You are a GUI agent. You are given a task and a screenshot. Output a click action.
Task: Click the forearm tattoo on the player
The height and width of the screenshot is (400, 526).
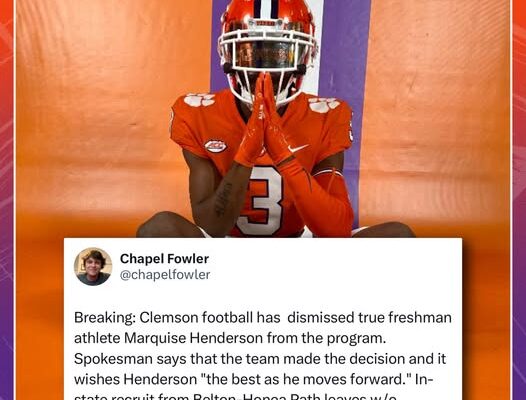pyautogui.click(x=223, y=200)
